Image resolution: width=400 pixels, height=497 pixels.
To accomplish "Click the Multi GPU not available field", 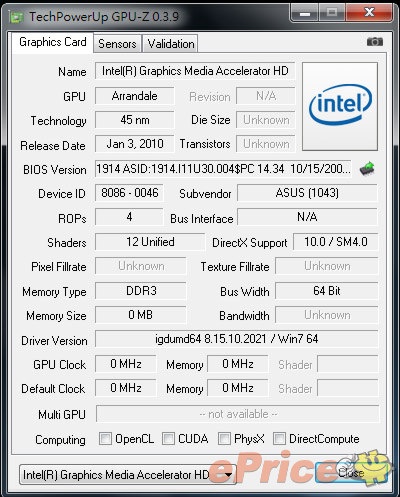I will 238,414.
